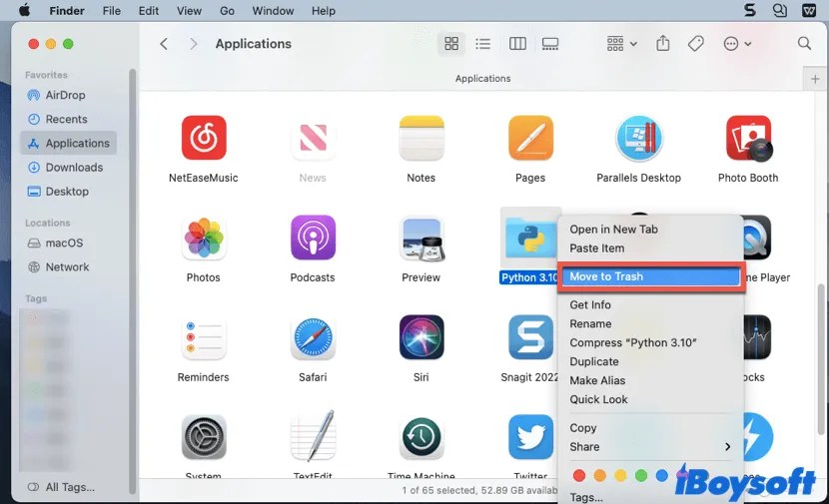Viewport: 829px width, 504px height.
Task: Open Downloads in the sidebar
Action: (66, 168)
